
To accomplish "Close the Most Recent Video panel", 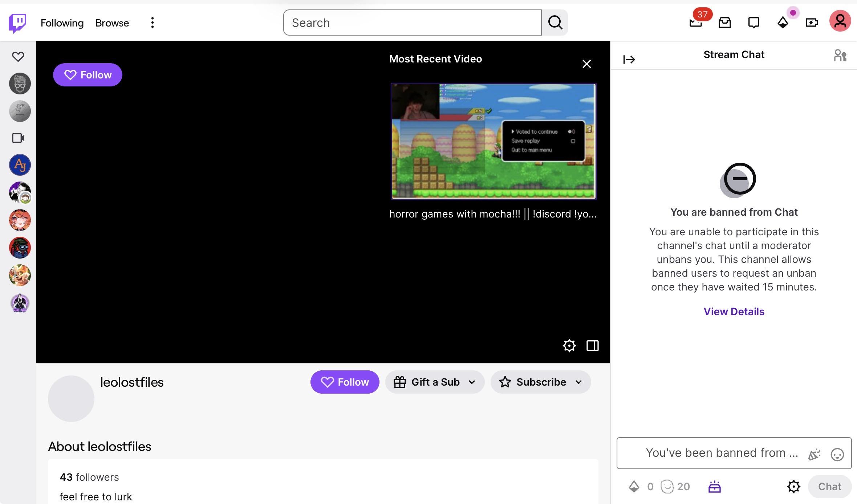I will click(x=587, y=64).
